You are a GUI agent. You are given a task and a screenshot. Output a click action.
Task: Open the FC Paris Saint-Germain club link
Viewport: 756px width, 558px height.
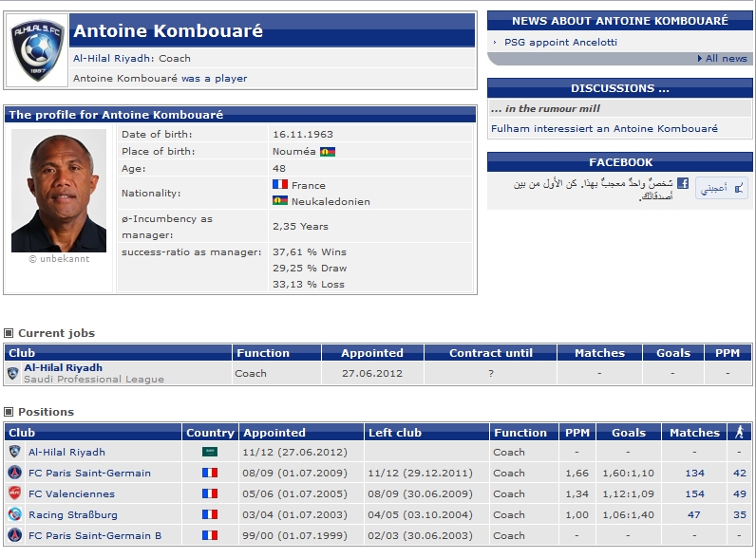(x=89, y=473)
